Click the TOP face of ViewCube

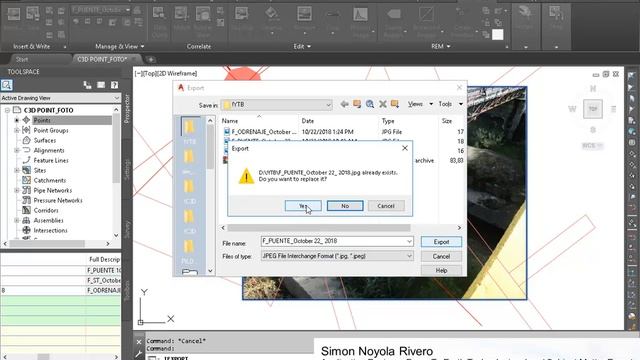593,109
